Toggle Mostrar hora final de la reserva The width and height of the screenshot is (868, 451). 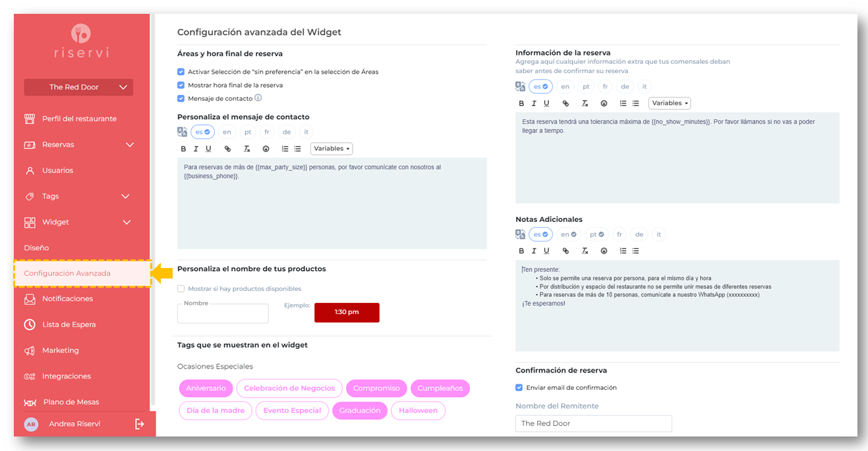coord(181,85)
